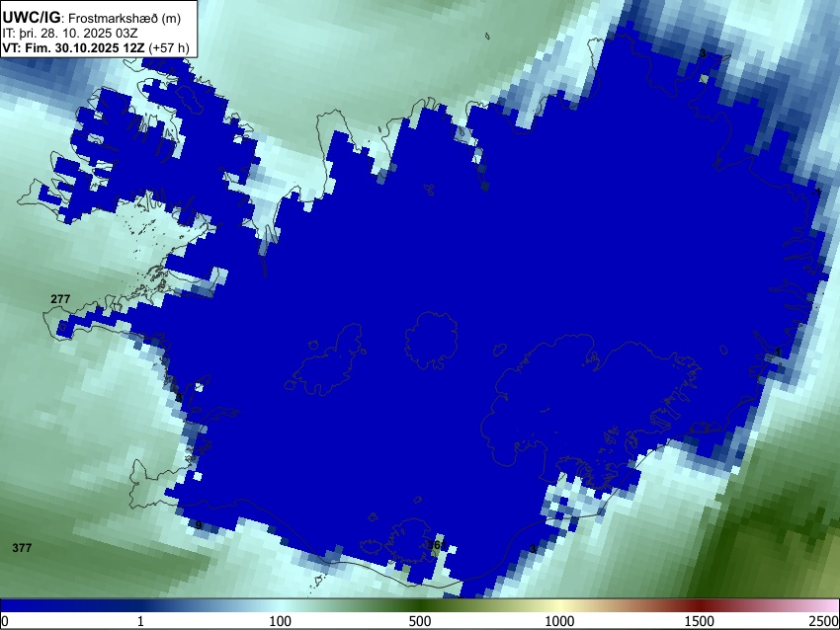The height and width of the screenshot is (630, 840).
Task: Click the UWC/IG Frostmarkshæð title text
Action: (92, 18)
